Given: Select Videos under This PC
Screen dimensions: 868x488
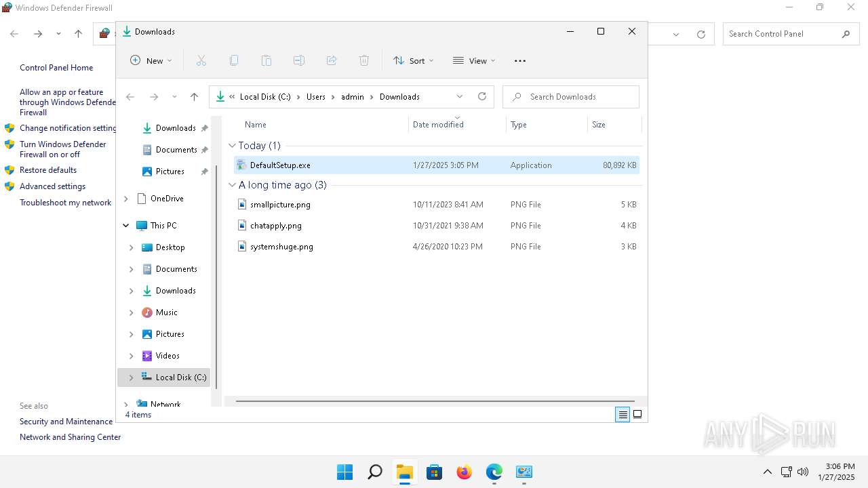Looking at the screenshot, I should click(x=167, y=356).
